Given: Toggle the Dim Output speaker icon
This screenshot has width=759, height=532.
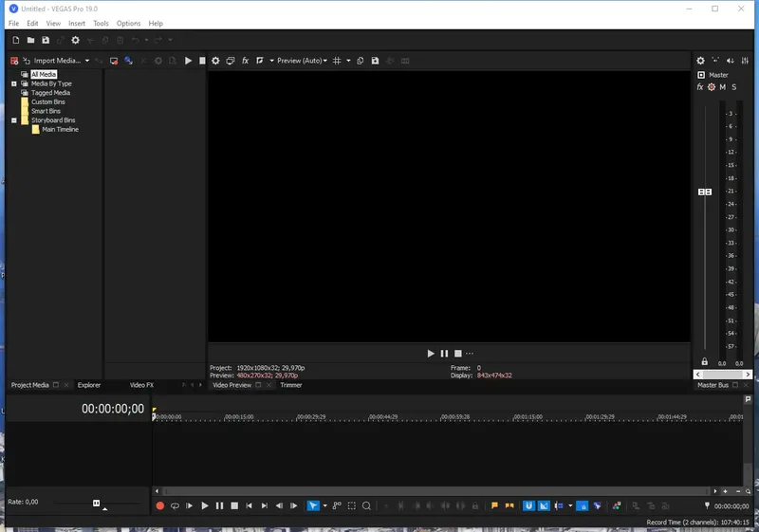Looking at the screenshot, I should point(730,61).
